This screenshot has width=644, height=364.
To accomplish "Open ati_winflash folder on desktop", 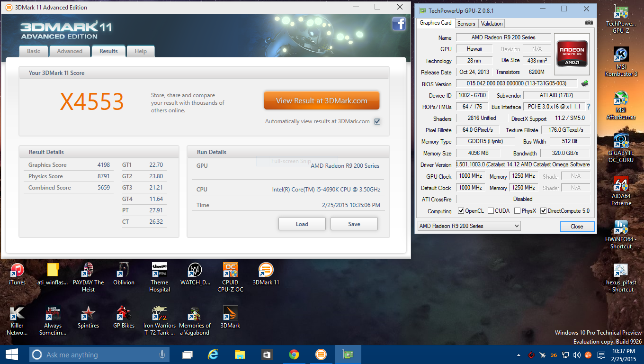I will click(53, 273).
